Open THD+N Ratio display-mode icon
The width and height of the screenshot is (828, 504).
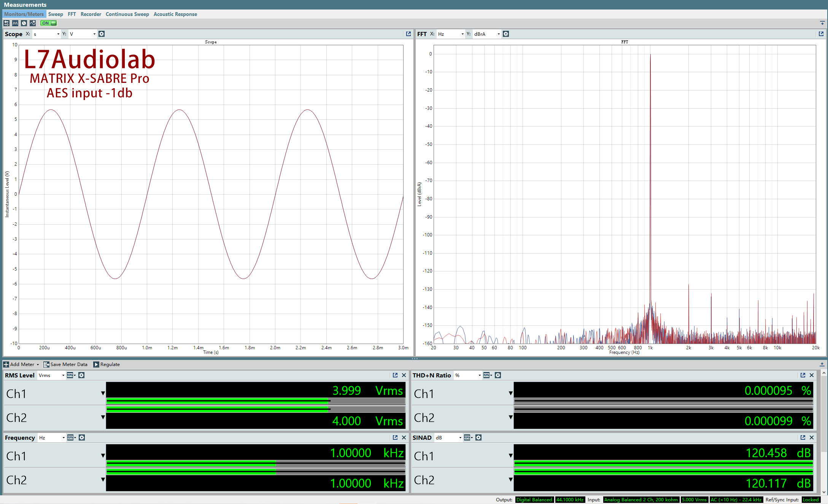click(x=488, y=375)
